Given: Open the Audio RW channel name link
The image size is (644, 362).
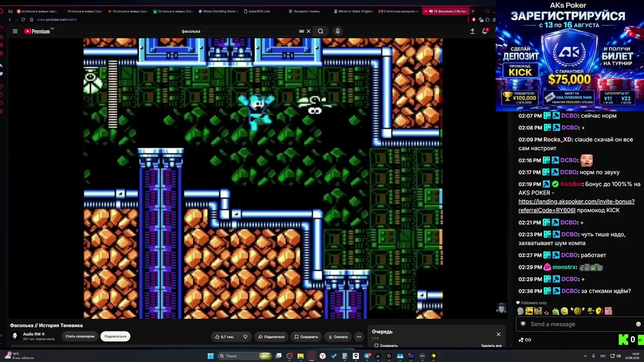Looking at the screenshot, I should point(32,334).
